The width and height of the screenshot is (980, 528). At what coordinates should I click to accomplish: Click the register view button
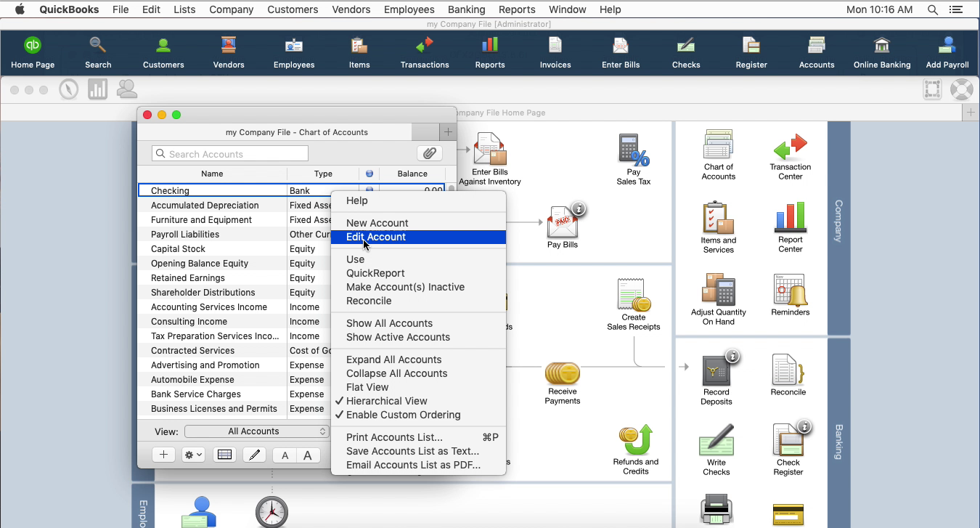(224, 455)
